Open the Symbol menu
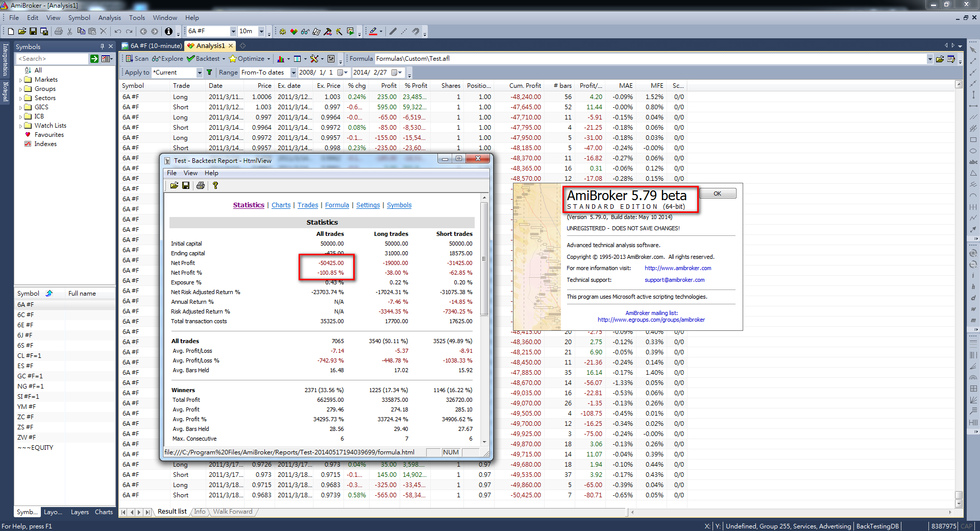This screenshot has width=980, height=531. 79,18
